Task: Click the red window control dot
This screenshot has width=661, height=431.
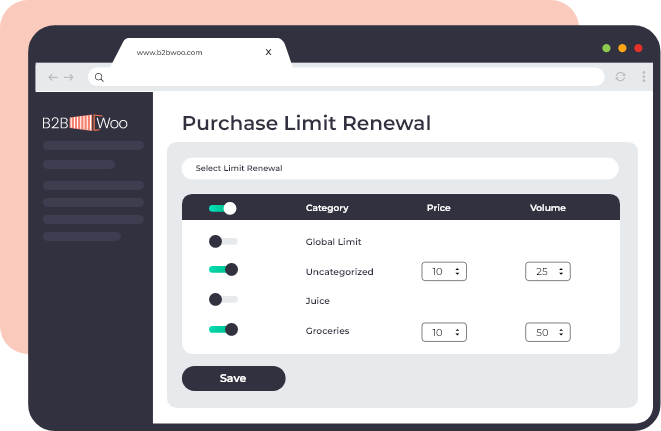Action: coord(638,48)
